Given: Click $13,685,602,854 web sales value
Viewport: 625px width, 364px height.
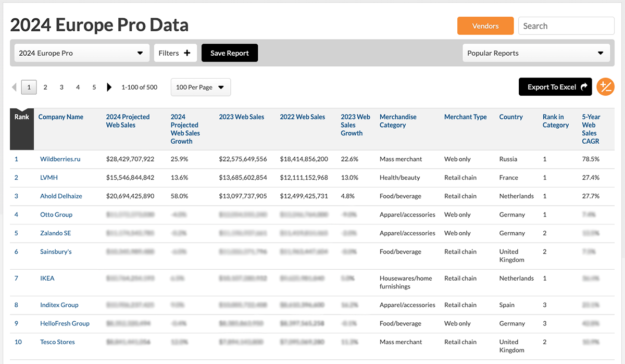Looking at the screenshot, I should 243,178.
